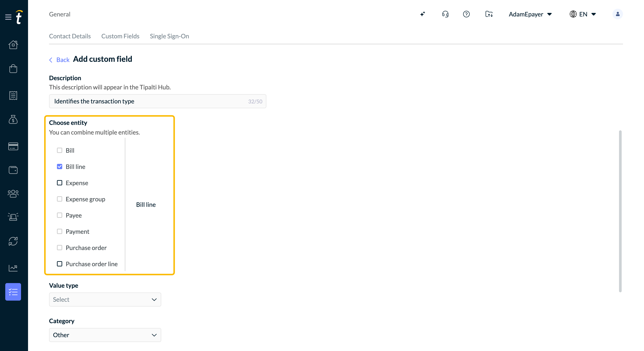Go to Home in sidebar

click(x=13, y=45)
